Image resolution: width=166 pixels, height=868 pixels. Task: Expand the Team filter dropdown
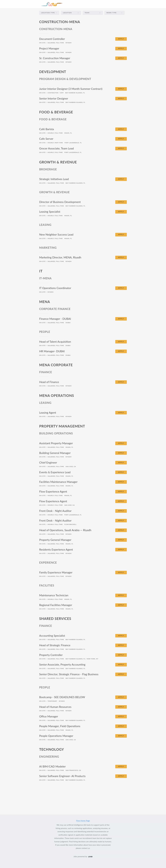tap(93, 13)
